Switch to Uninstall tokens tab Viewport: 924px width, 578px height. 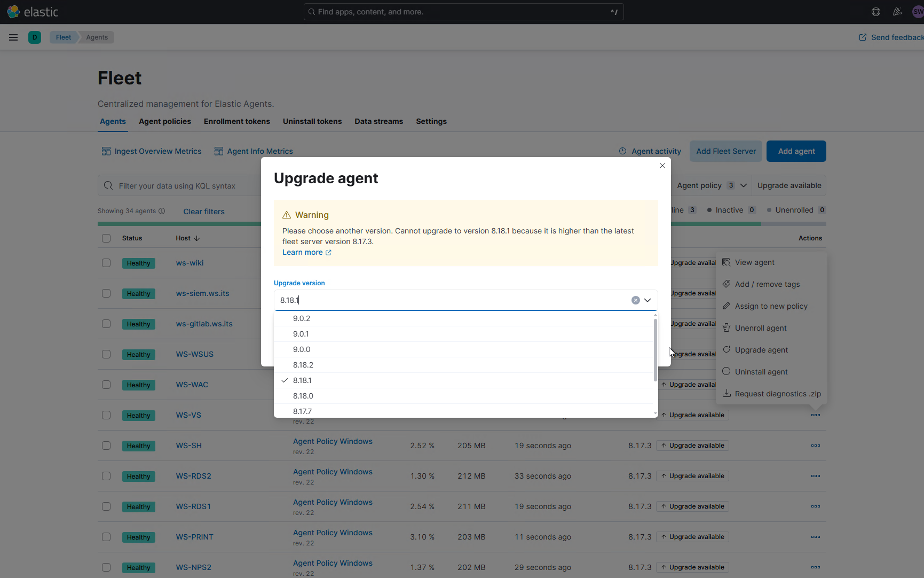tap(312, 121)
